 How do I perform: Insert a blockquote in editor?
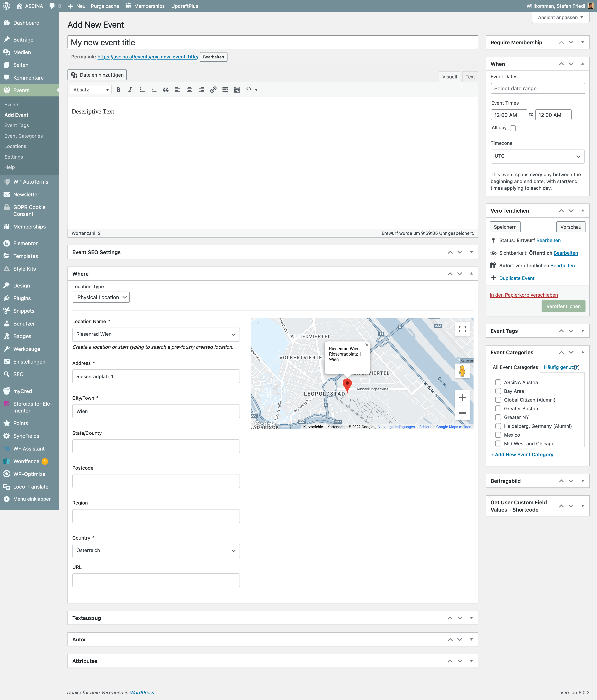click(x=166, y=90)
